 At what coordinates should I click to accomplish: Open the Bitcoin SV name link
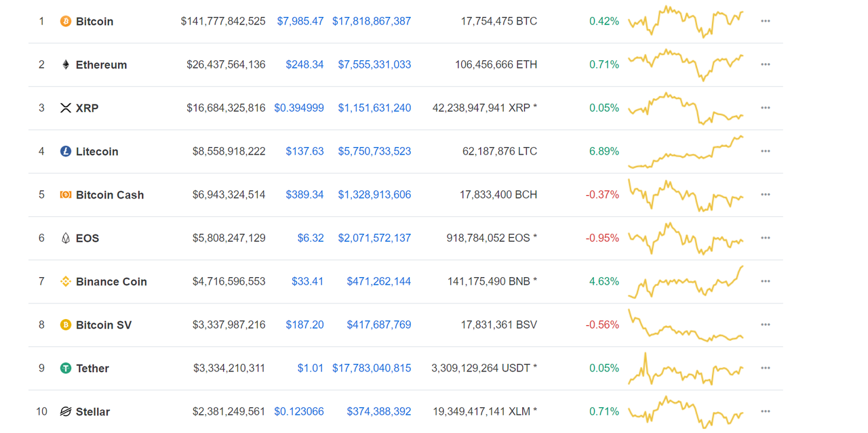104,325
